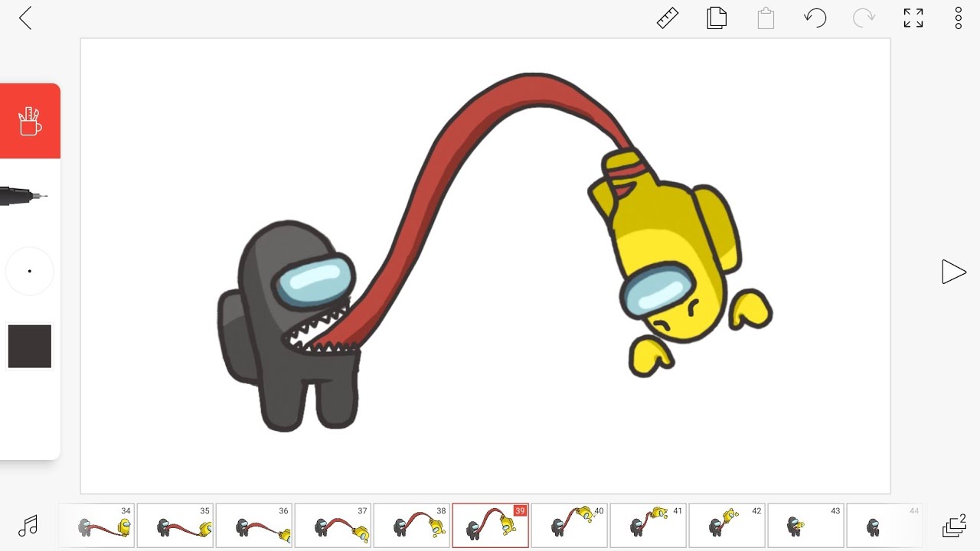Select frame 42 thumbnail
Screen dimensions: 980x551
point(727,525)
